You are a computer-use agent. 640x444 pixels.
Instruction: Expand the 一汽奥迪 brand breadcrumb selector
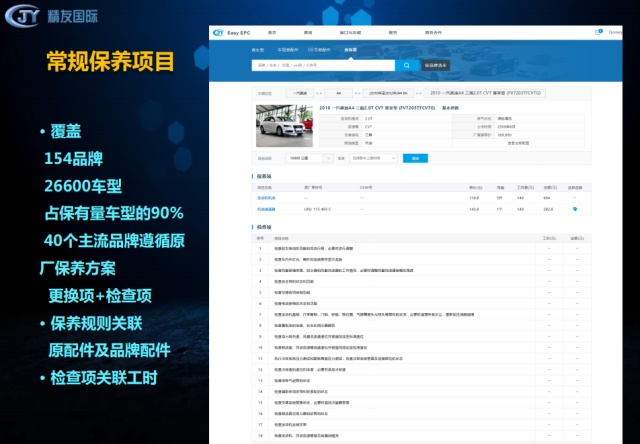(302, 92)
